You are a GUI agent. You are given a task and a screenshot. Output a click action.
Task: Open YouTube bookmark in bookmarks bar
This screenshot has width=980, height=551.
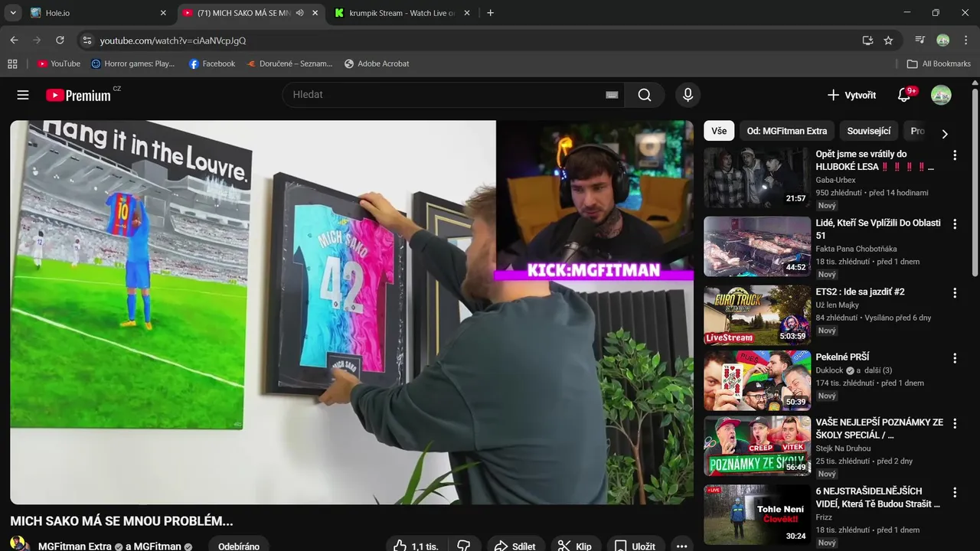coord(59,64)
